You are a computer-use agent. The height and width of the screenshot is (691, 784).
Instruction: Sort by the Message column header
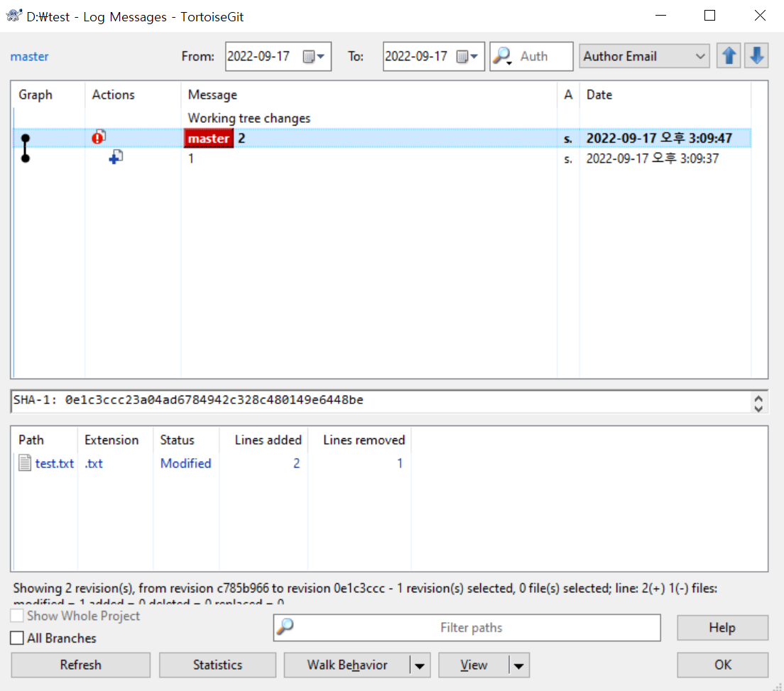coord(369,94)
